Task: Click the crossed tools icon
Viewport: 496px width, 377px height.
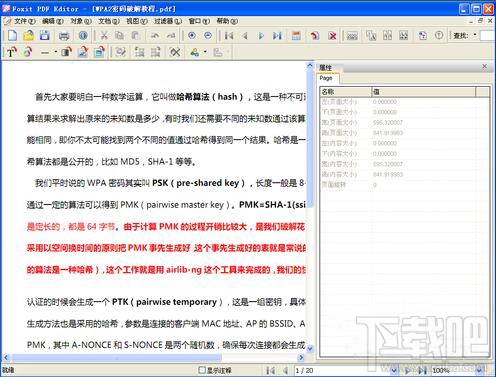Action: point(175,52)
